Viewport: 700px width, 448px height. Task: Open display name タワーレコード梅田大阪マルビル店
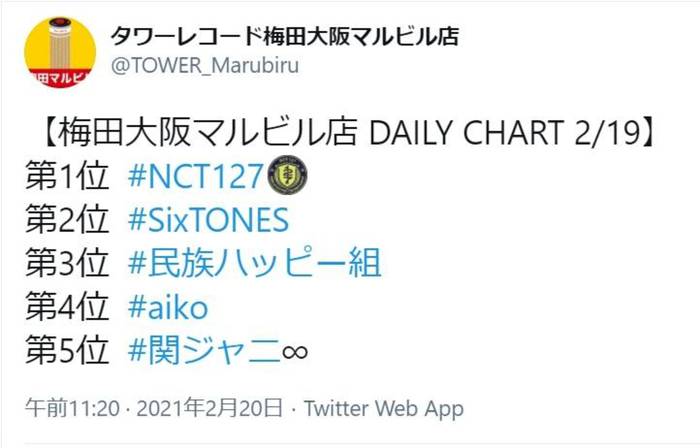coord(284,36)
